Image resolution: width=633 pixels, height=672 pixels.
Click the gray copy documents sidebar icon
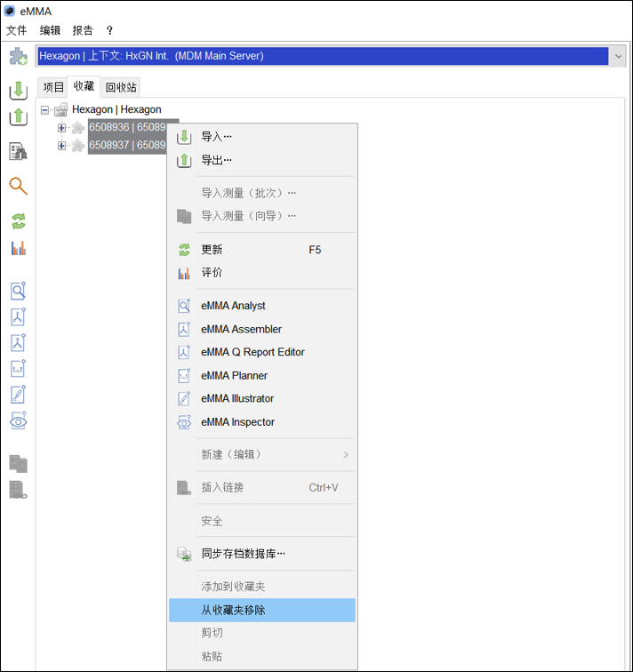[x=19, y=464]
